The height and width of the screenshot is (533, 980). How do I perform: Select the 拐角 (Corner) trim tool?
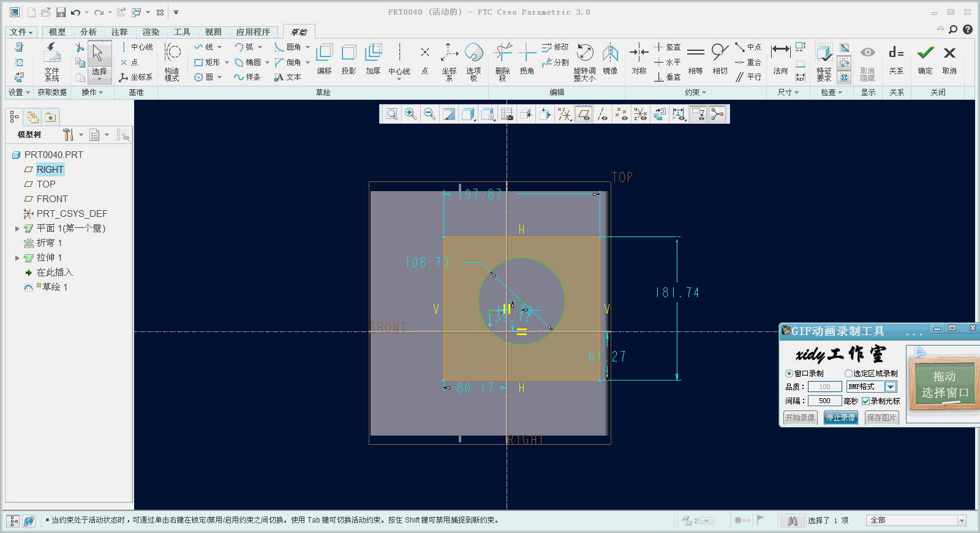coord(527,59)
